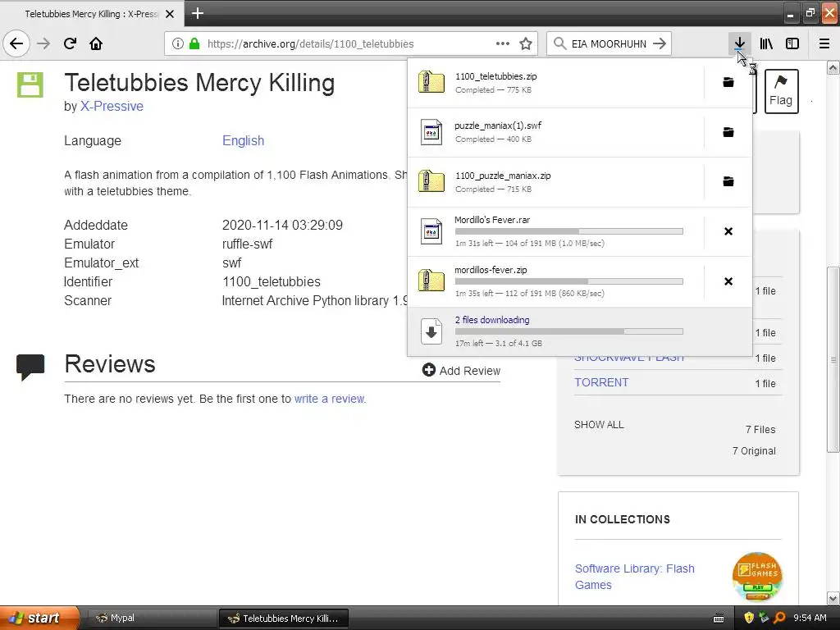Go back to the previous page
The image size is (840, 630).
pyautogui.click(x=16, y=43)
